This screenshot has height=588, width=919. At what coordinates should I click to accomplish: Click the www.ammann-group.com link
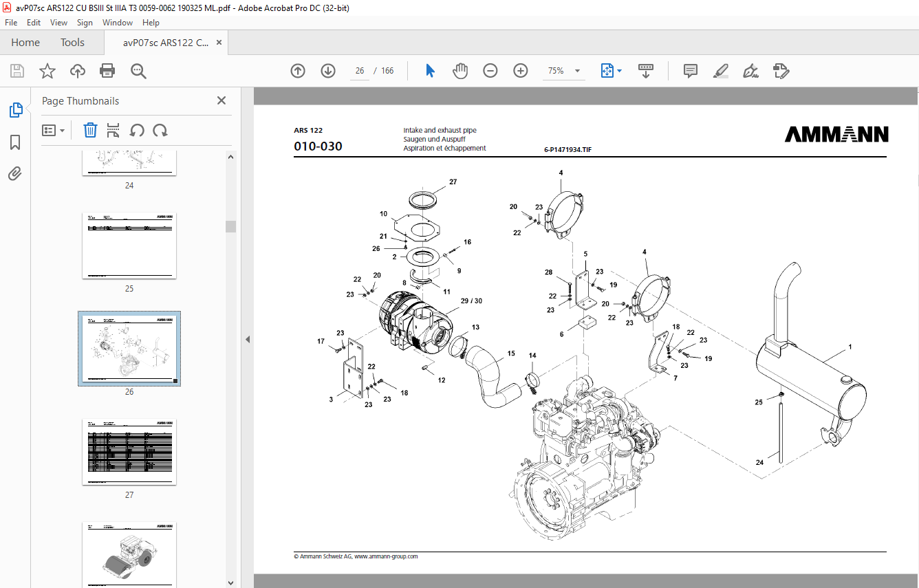click(x=386, y=556)
